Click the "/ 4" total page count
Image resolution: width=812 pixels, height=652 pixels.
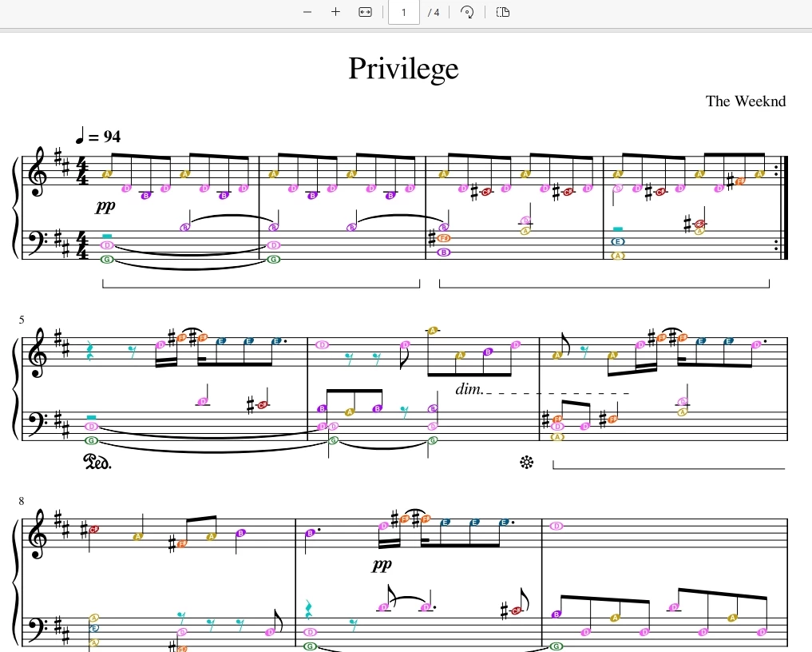[434, 13]
